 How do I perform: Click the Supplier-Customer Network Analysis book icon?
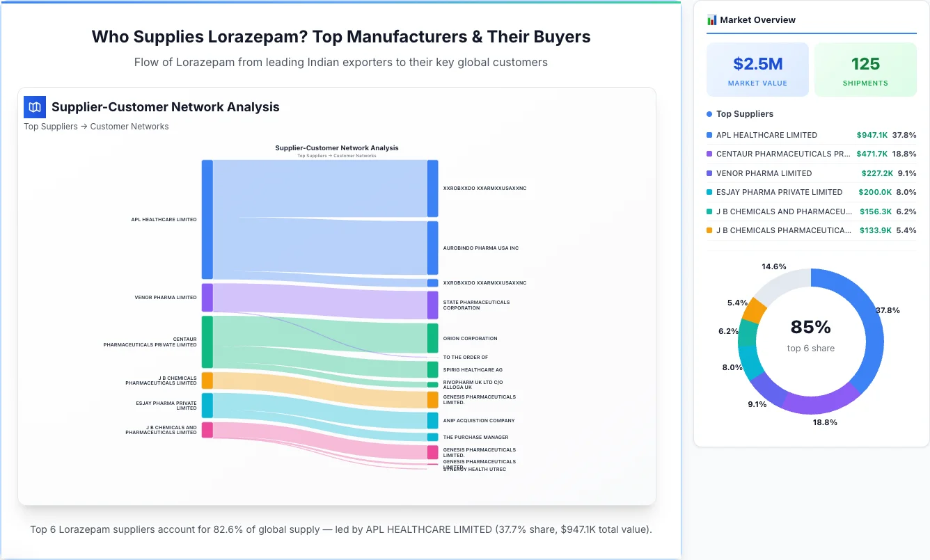[x=34, y=106]
